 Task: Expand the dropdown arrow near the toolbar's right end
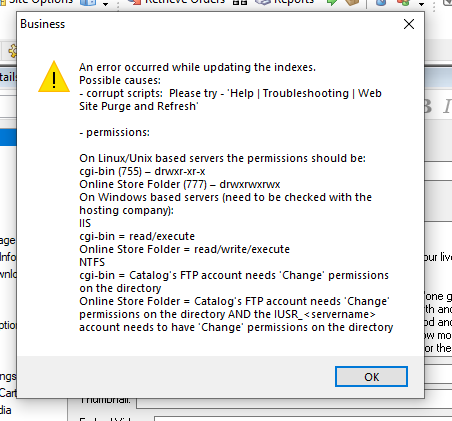pos(421,4)
